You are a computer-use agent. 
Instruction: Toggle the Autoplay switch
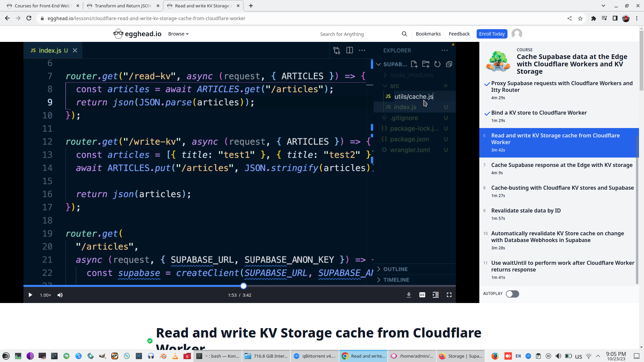click(x=512, y=294)
